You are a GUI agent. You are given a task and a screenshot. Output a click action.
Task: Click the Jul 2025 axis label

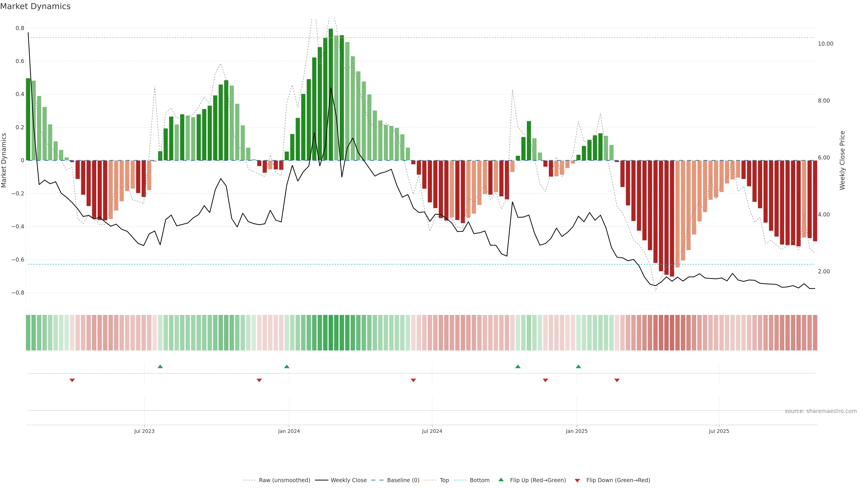[x=719, y=431]
